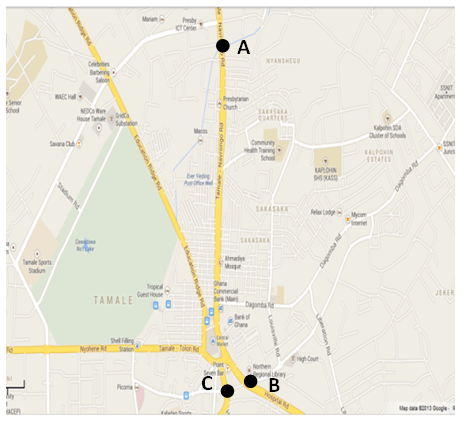Click the Dagomba Rd label near the bank
The image size is (465, 423).
point(259,305)
